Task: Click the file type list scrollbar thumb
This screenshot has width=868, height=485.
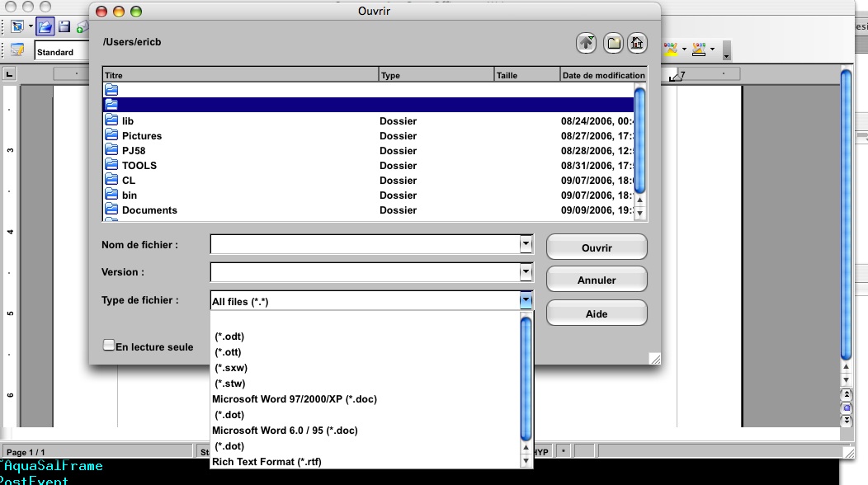Action: coord(526,378)
